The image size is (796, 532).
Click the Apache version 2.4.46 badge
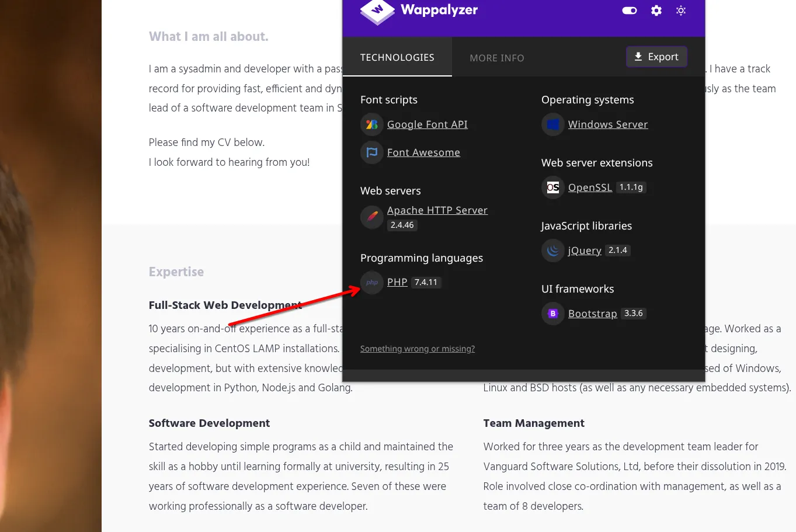coord(402,225)
